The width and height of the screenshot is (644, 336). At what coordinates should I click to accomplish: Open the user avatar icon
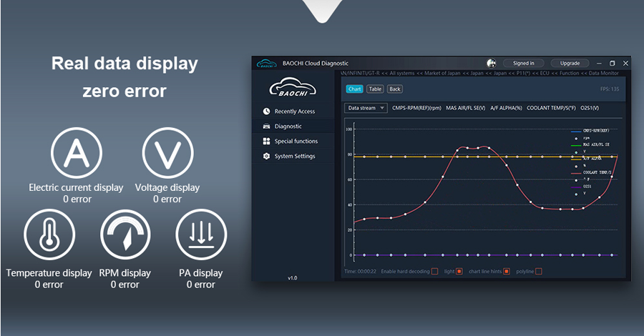(491, 63)
